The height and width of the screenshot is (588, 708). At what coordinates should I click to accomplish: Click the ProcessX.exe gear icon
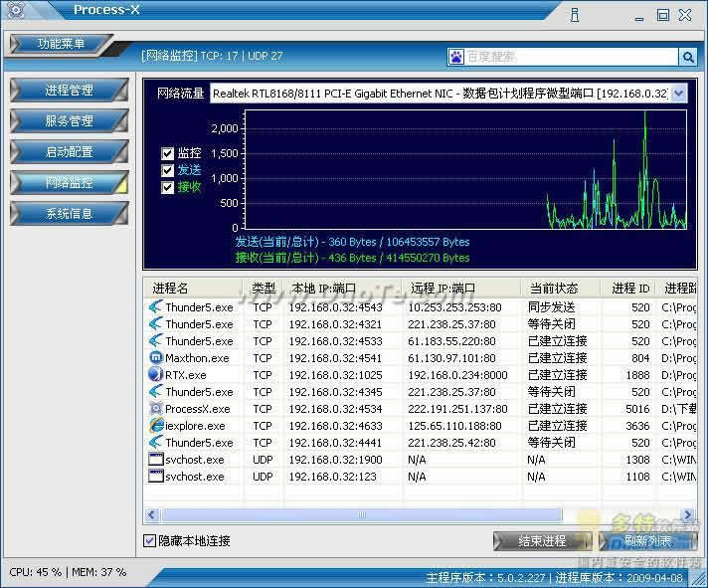(156, 409)
